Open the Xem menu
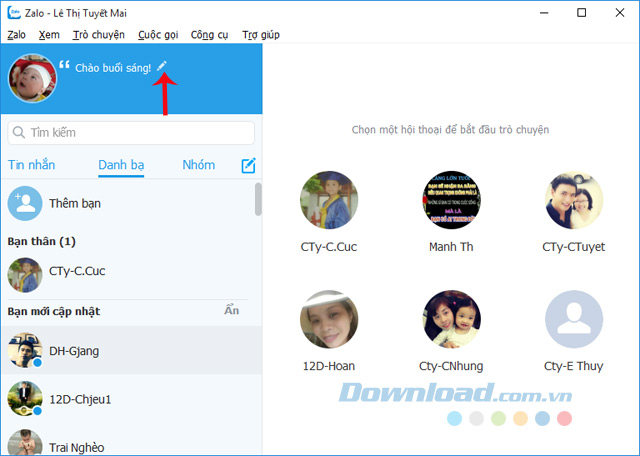 tap(49, 35)
